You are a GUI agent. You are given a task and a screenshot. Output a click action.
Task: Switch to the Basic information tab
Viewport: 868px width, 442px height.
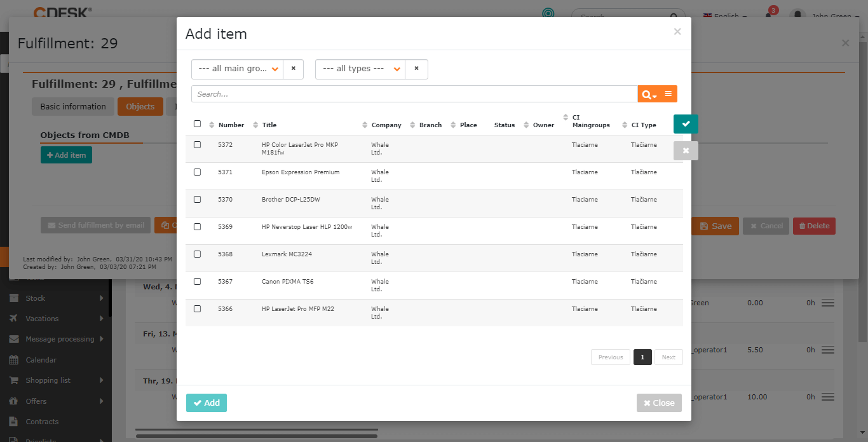73,107
